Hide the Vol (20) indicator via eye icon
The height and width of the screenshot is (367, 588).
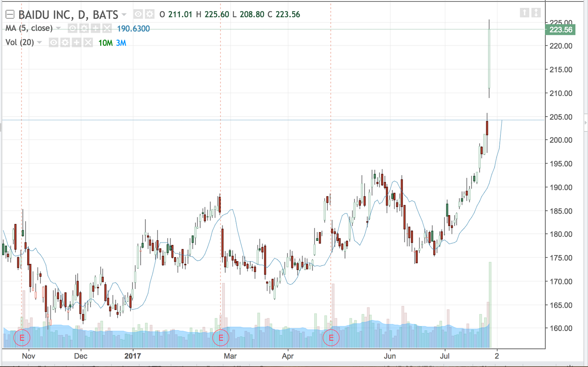click(x=54, y=43)
